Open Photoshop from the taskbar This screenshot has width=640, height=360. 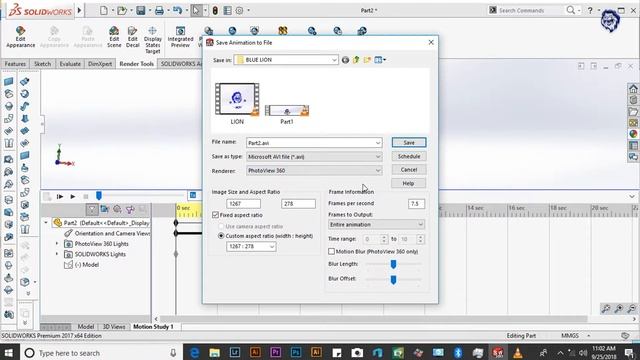[x=296, y=353]
